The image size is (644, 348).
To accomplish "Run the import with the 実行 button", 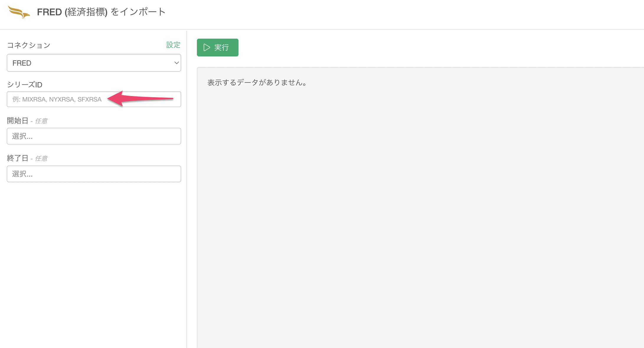I will point(218,47).
